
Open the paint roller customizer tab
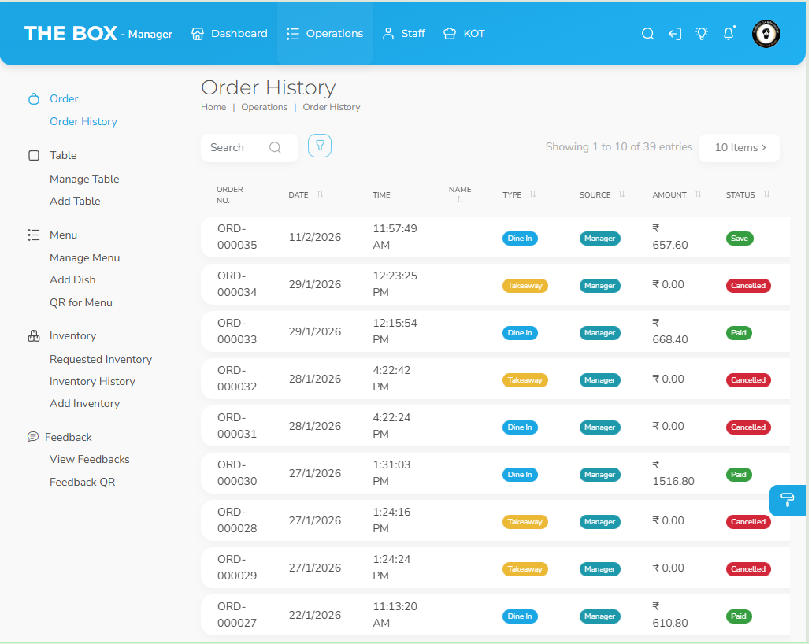click(x=787, y=500)
